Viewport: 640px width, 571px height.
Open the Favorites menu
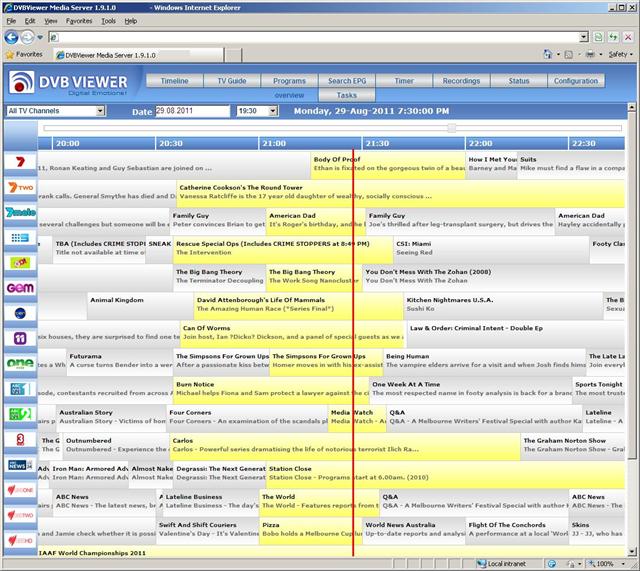pos(79,21)
